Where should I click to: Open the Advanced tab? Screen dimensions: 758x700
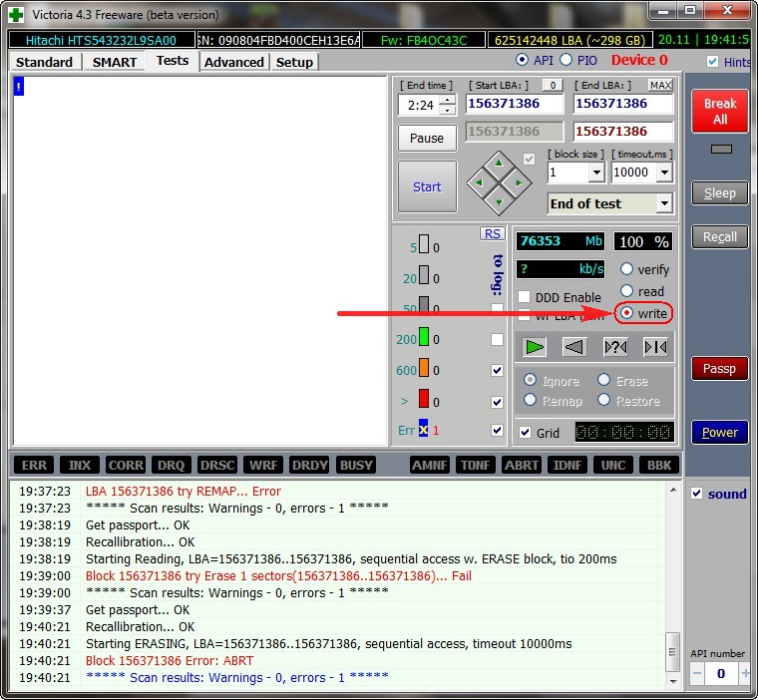pyautogui.click(x=234, y=62)
